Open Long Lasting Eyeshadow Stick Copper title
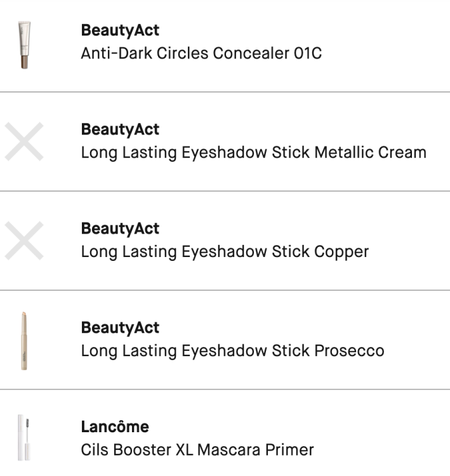 225,251
